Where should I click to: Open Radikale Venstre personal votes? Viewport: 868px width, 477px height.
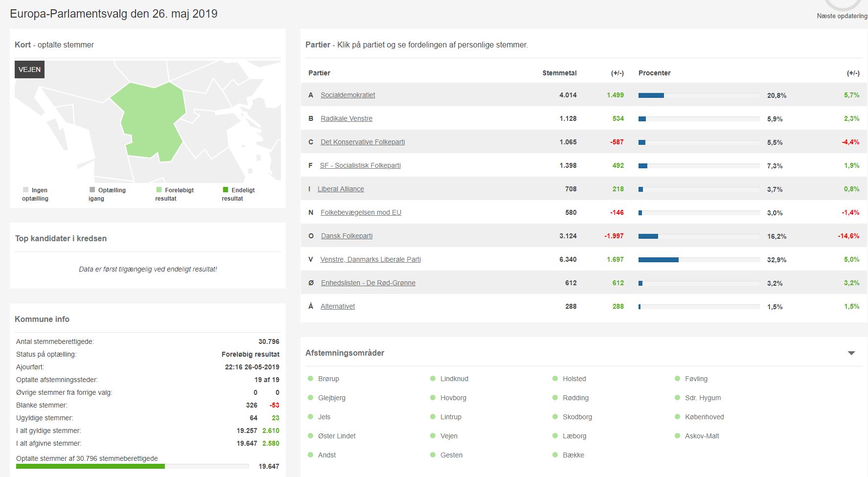(346, 118)
